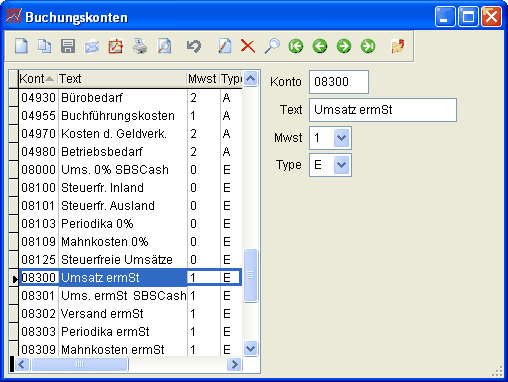Screen dimensions: 508x382
Task: Click the horizontal scrollbar right arrow
Action: (234, 364)
